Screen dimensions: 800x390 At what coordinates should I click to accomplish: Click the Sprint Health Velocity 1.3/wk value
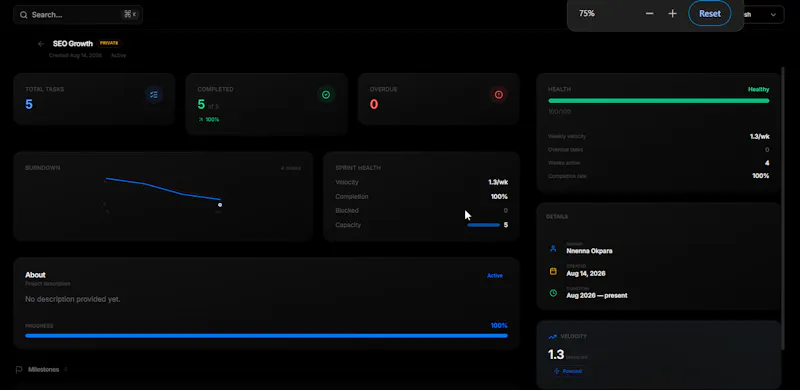498,182
